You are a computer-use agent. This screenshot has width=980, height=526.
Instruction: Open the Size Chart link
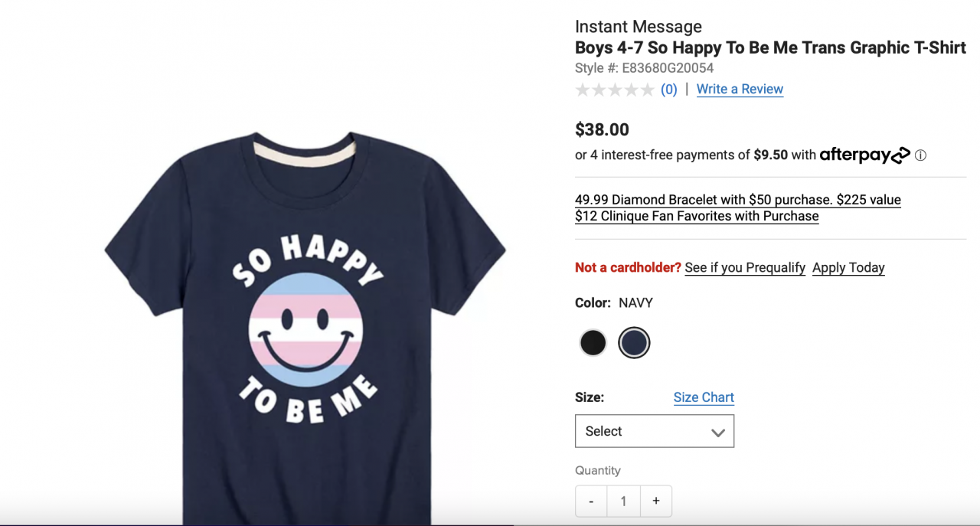click(x=704, y=397)
